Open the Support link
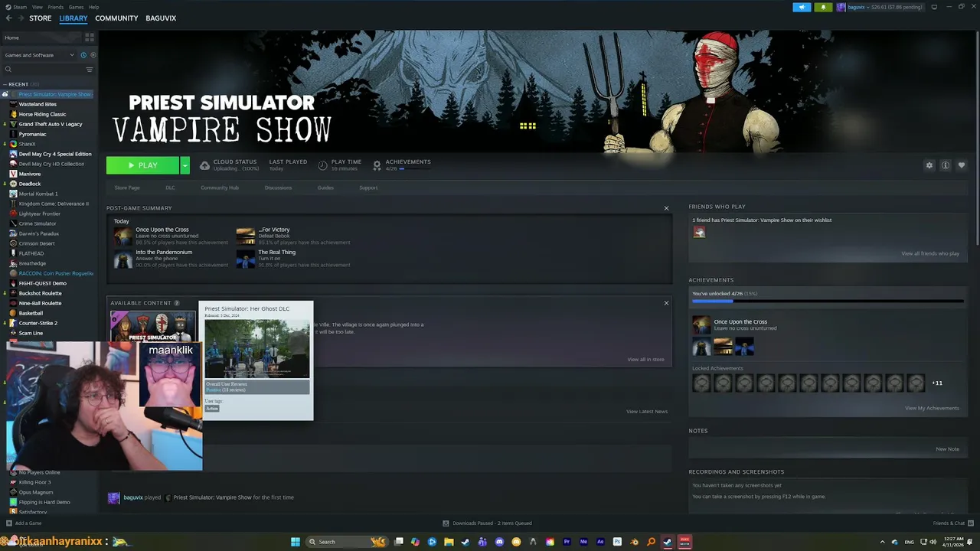 368,187
